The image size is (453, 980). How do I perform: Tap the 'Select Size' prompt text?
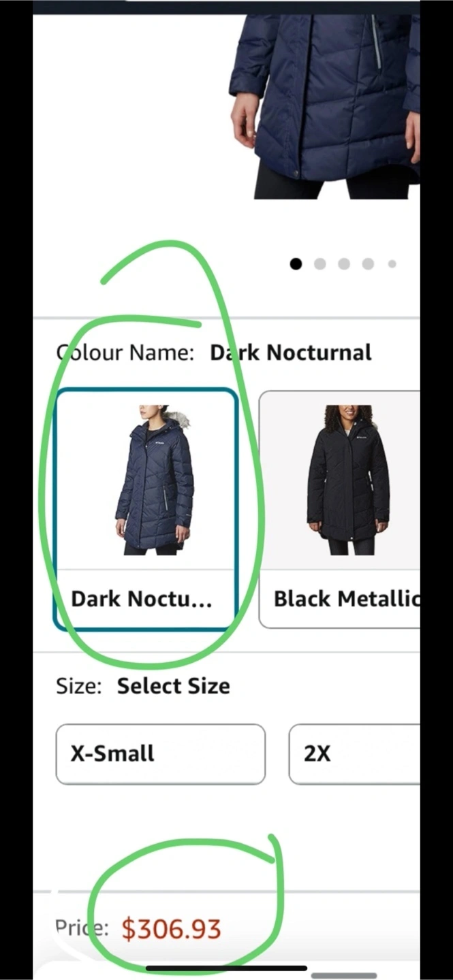point(173,686)
